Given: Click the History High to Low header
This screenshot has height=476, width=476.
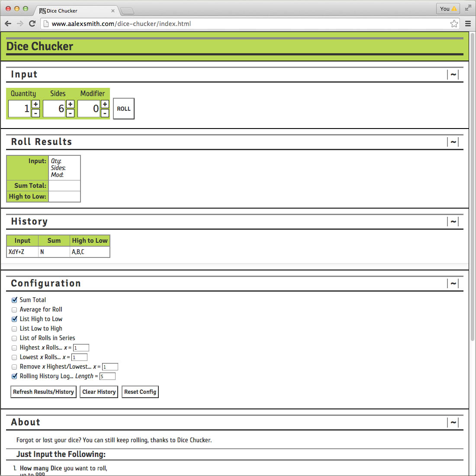Looking at the screenshot, I should tap(90, 241).
